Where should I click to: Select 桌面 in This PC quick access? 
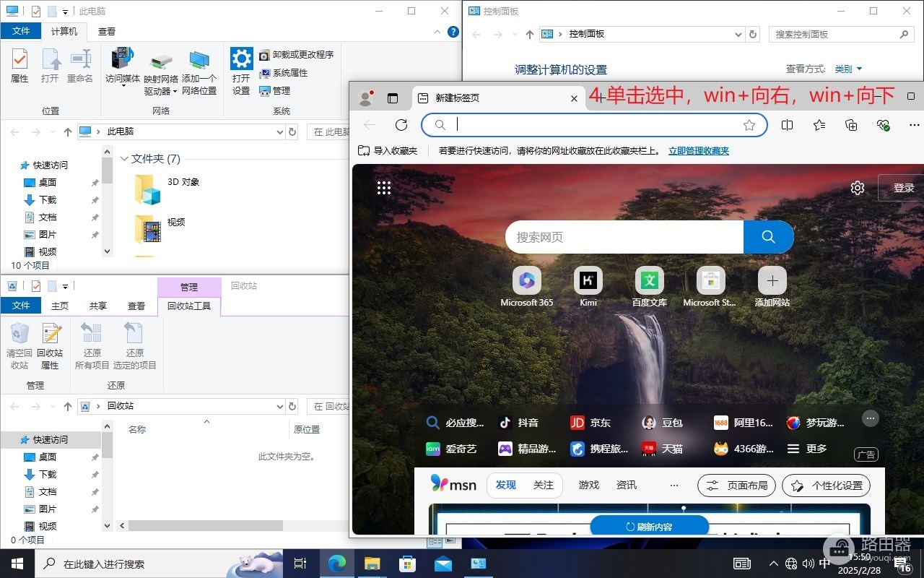pos(48,183)
